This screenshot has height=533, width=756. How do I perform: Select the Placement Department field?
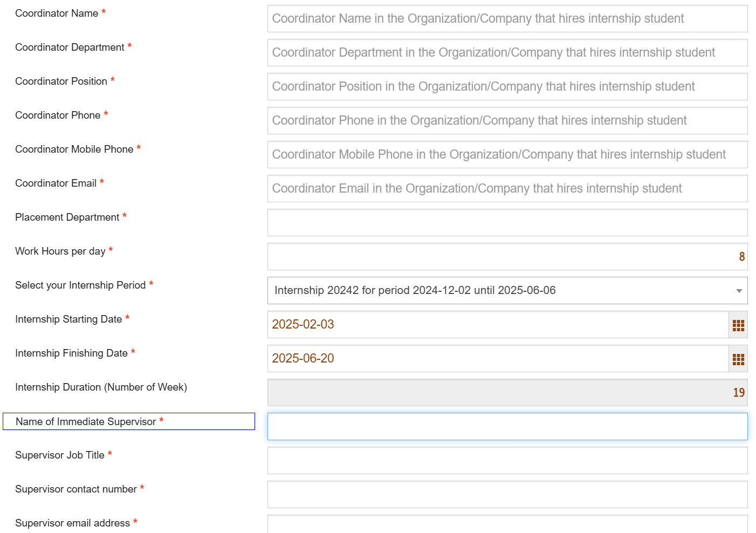click(x=507, y=223)
